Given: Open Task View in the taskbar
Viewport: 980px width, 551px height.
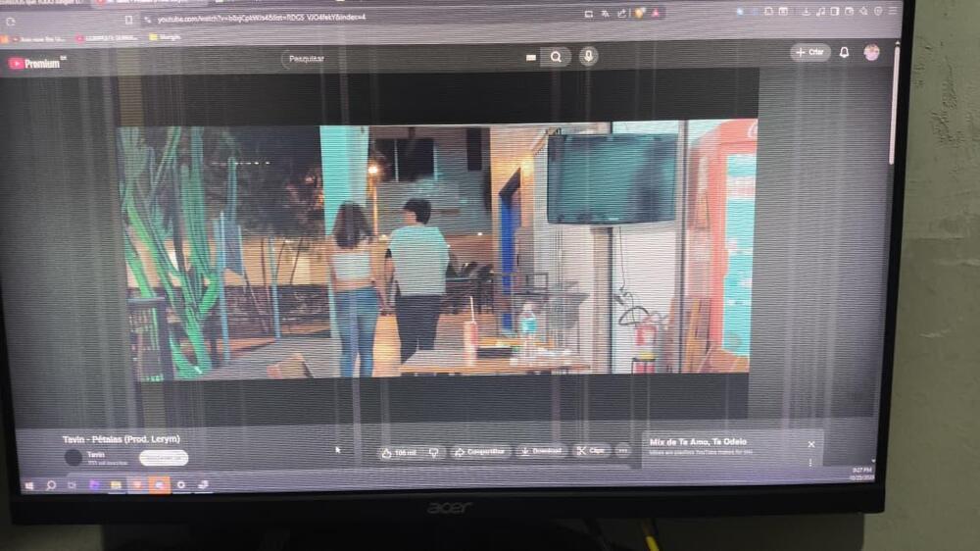Looking at the screenshot, I should pos(73,485).
